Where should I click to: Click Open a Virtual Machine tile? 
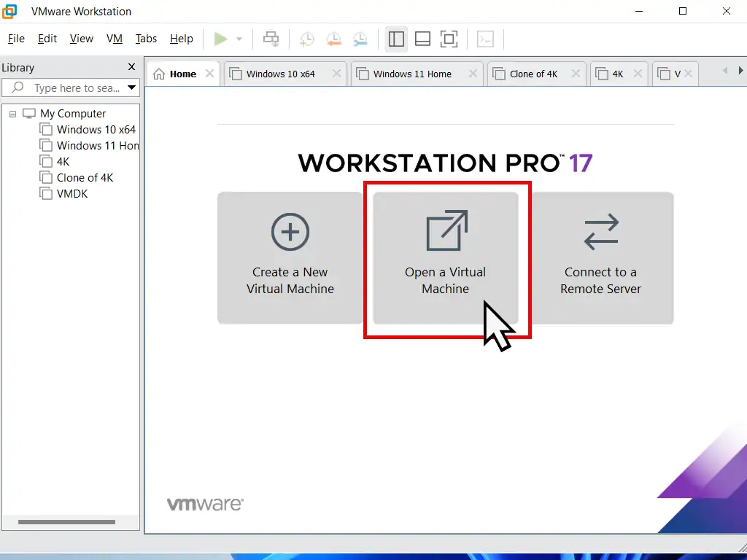pyautogui.click(x=446, y=258)
